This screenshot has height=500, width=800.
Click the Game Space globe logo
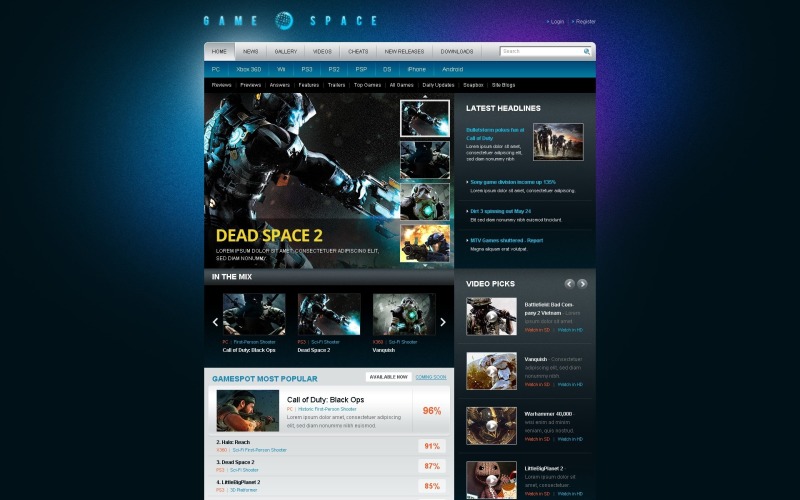(x=285, y=20)
